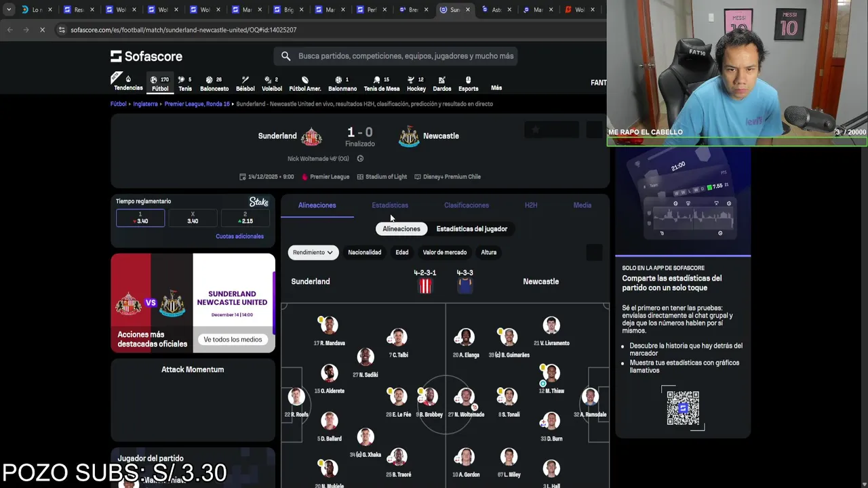
Task: Open the Esports section
Action: pos(468,83)
